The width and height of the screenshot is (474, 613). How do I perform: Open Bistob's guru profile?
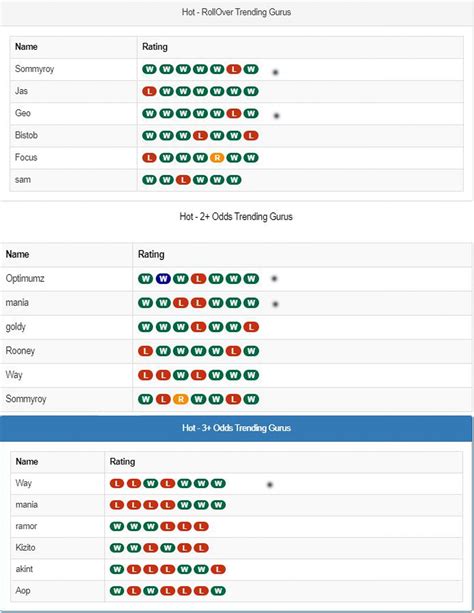26,135
